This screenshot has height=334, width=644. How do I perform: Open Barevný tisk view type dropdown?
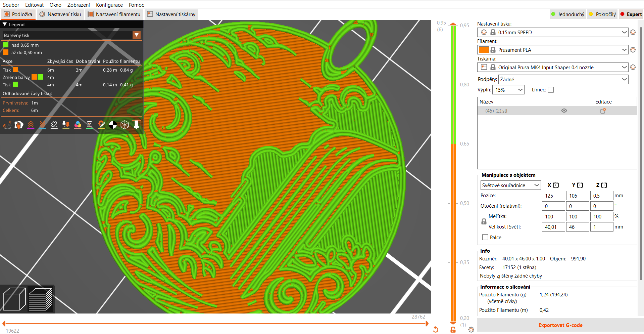137,35
